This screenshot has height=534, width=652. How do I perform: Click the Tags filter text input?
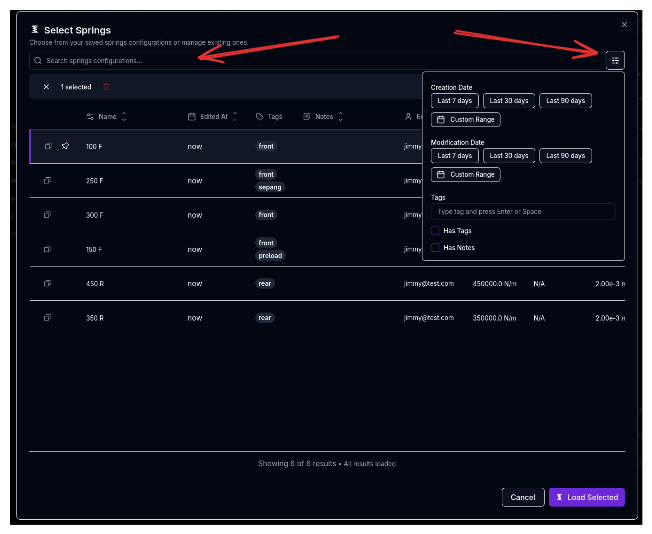pos(523,212)
